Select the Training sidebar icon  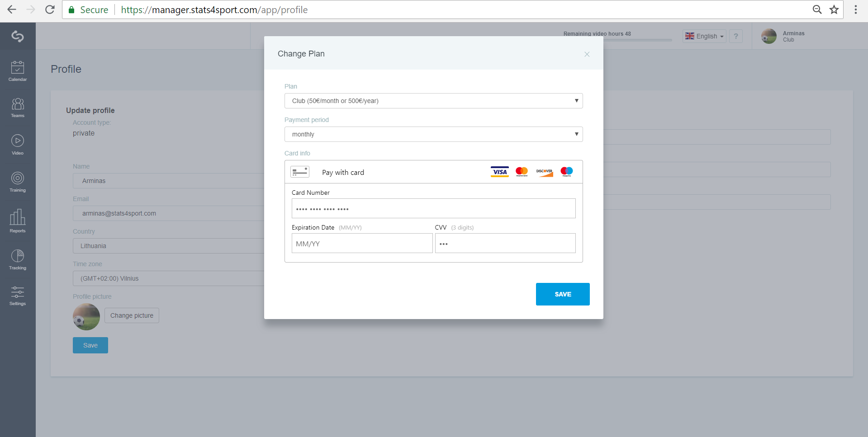click(18, 182)
